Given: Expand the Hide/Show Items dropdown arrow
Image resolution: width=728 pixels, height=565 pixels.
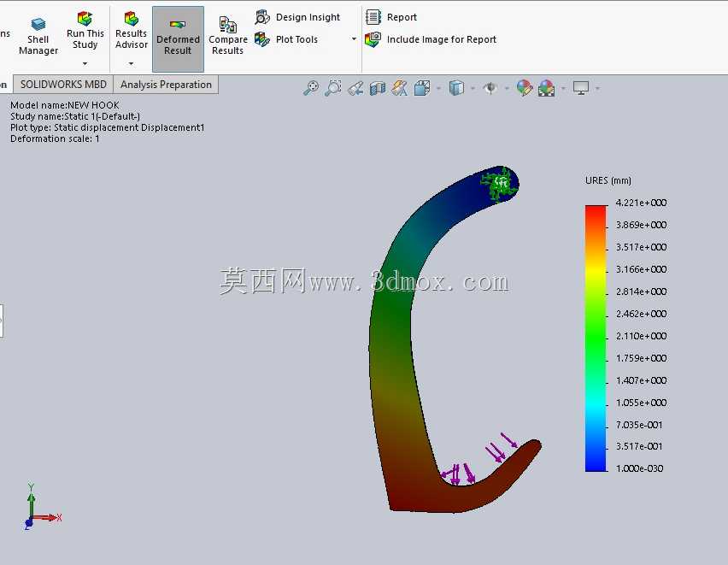Looking at the screenshot, I should pos(507,88).
